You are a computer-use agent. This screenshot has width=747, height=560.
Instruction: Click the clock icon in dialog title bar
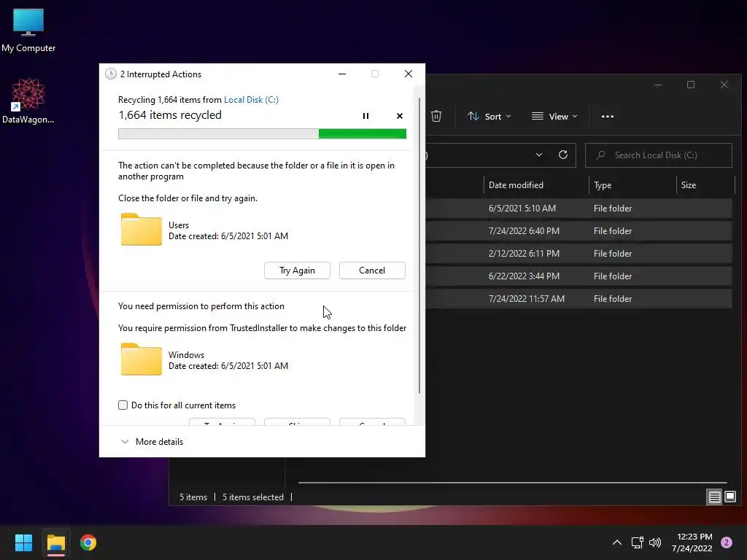click(x=111, y=74)
